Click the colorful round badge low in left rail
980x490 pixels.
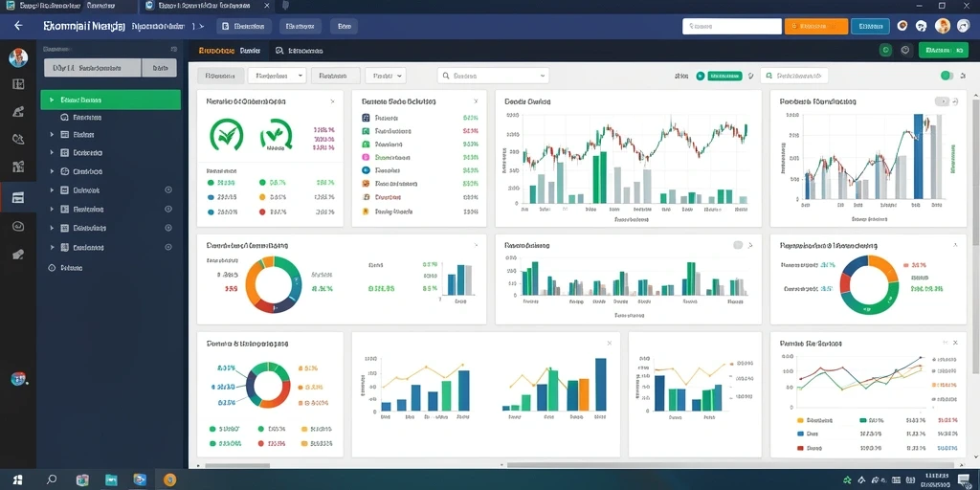pos(19,378)
